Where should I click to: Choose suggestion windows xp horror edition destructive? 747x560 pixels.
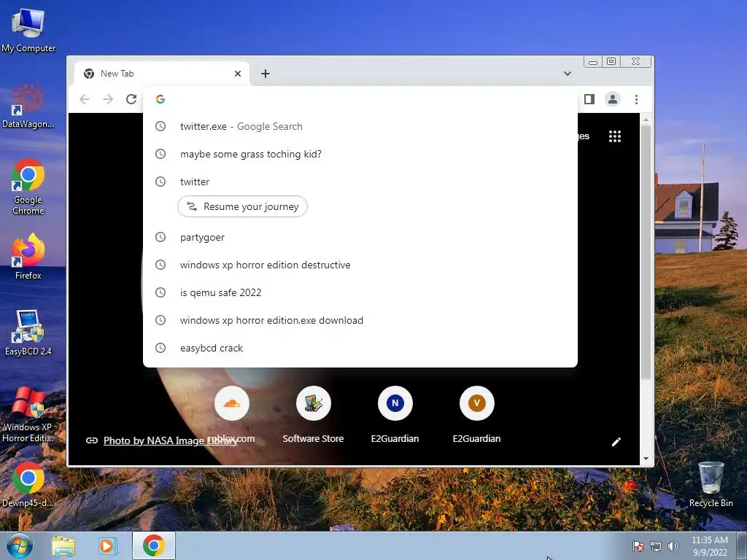tap(360, 265)
